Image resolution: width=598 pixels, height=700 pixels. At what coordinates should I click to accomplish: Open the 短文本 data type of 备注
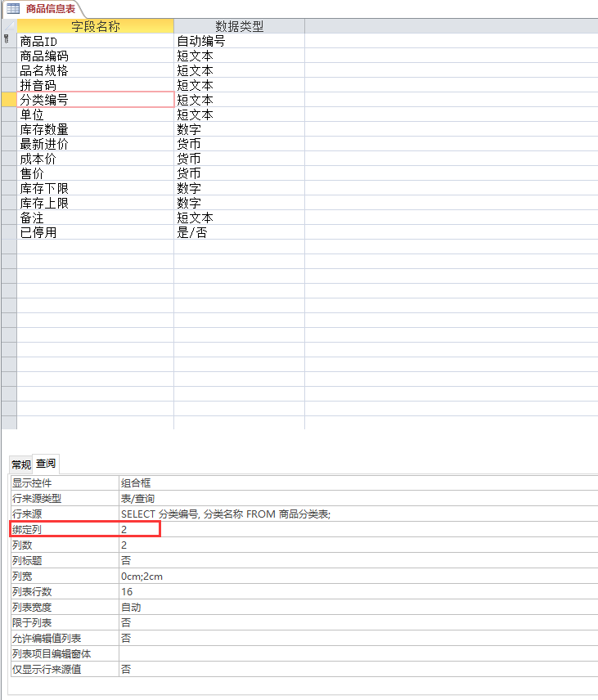(239, 218)
